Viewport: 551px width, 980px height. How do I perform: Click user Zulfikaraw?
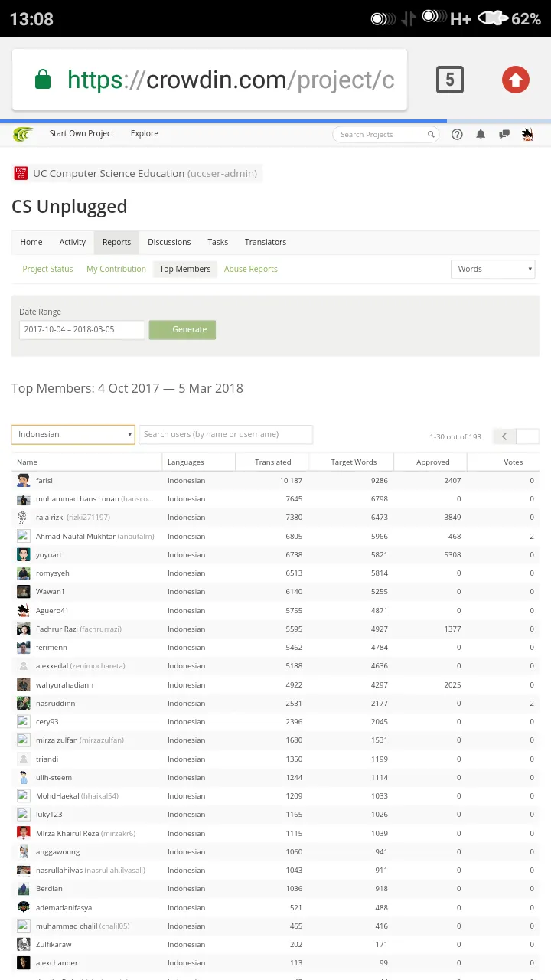pyautogui.click(x=54, y=945)
